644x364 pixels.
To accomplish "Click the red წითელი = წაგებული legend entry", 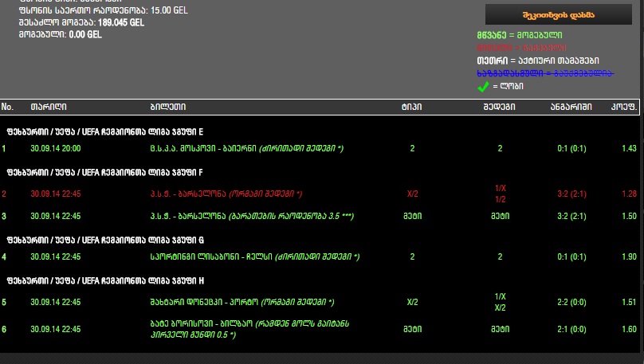I will (521, 48).
